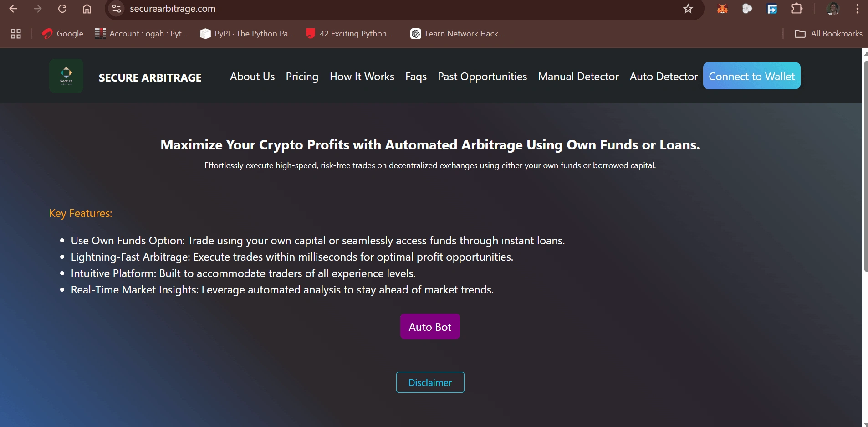Expand the All Bookmarks folder
The width and height of the screenshot is (868, 427).
click(828, 34)
